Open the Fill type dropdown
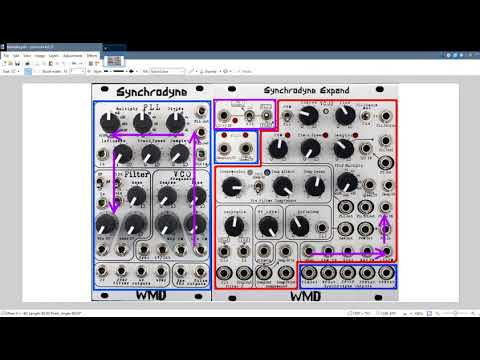Image resolution: width=480 pixels, height=360 pixels. (168, 71)
